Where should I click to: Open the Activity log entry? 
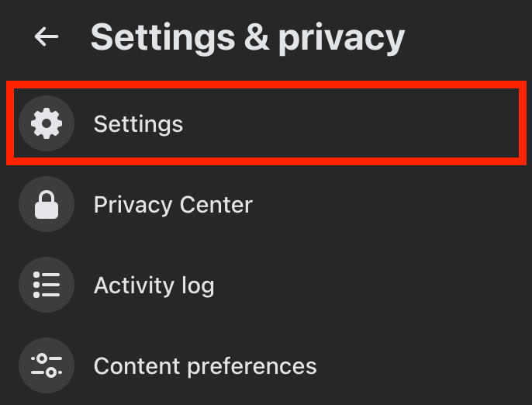coord(266,285)
